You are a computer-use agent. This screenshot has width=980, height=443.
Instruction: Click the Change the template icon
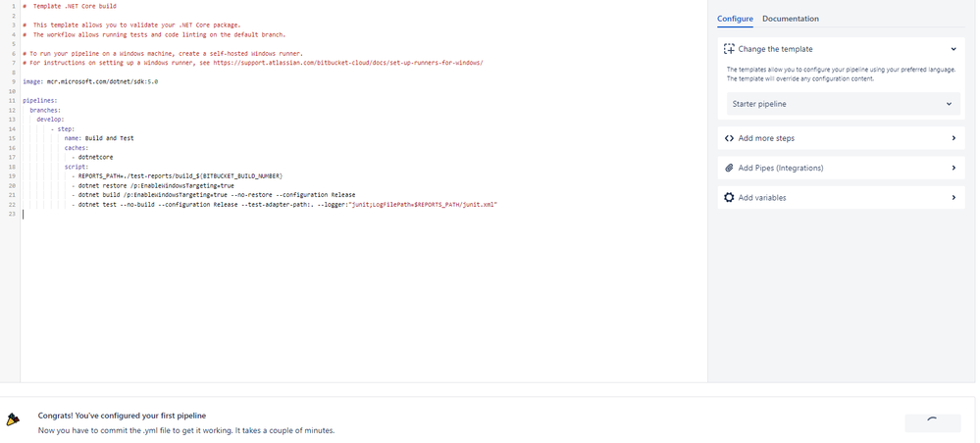(x=729, y=49)
